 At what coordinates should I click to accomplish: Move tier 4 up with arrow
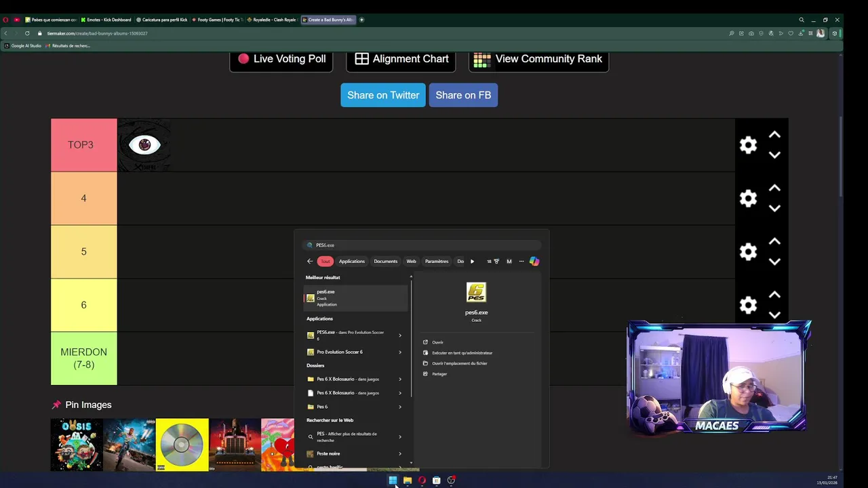pos(774,188)
